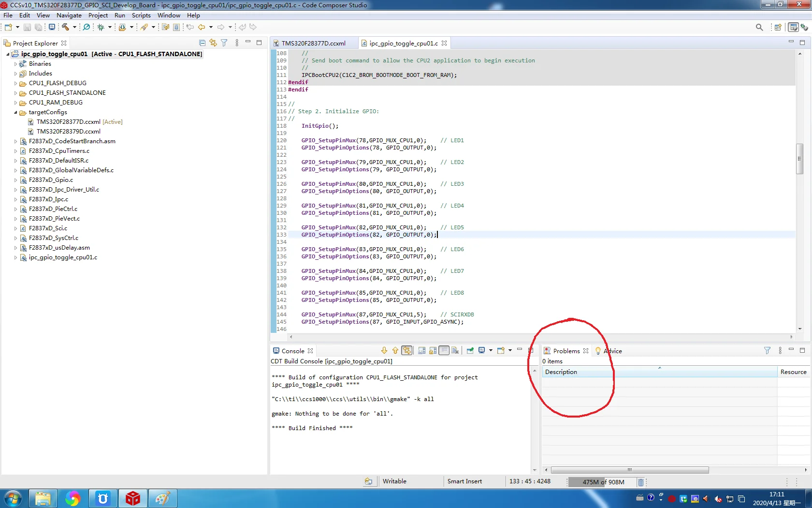Click Collapse All in Project Explorer
Image resolution: width=812 pixels, height=508 pixels.
tap(203, 43)
